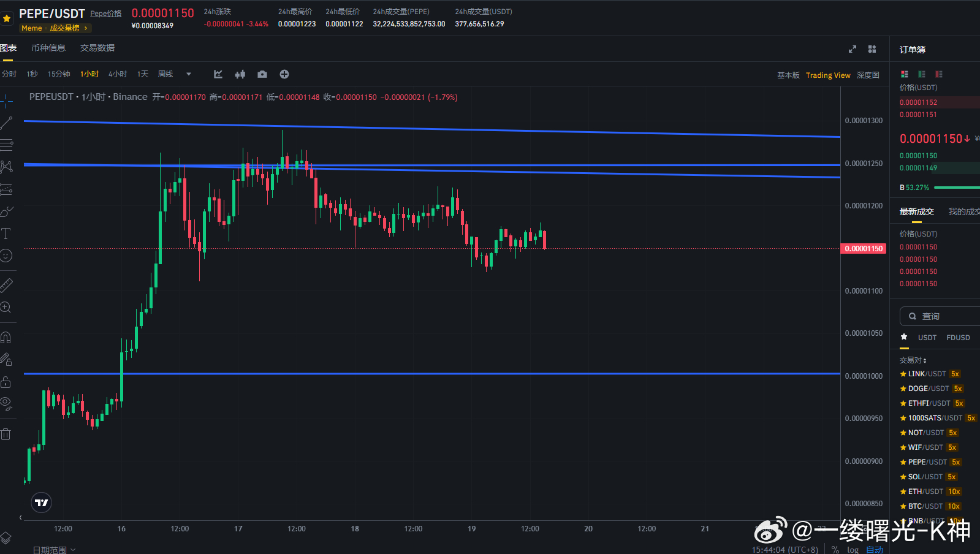Select the USDT market tab

point(927,338)
